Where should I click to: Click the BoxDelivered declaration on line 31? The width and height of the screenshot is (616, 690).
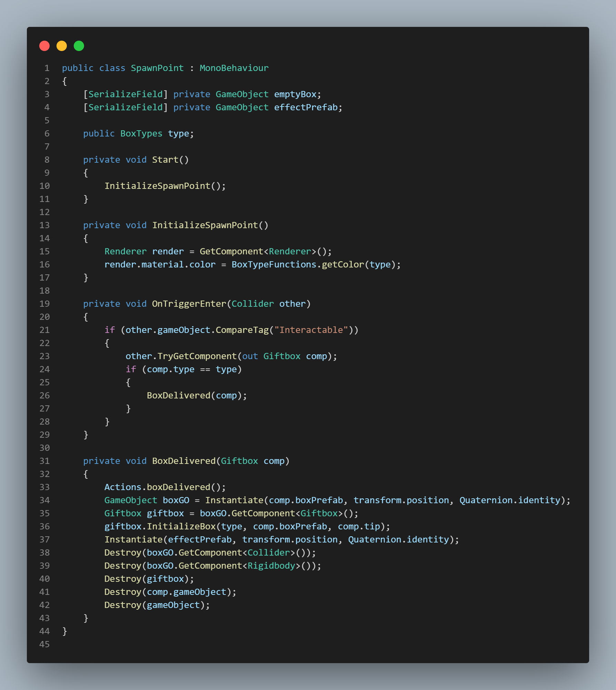tap(184, 461)
